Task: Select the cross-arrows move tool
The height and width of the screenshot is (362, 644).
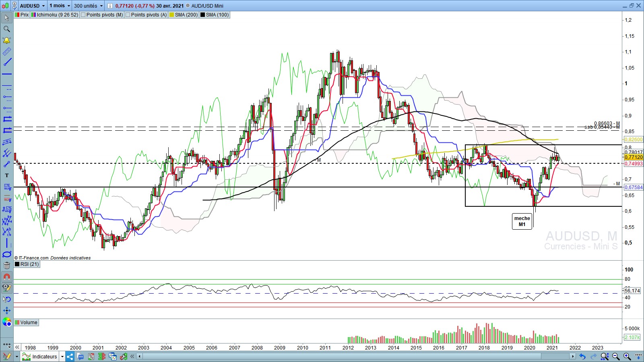Action: (x=7, y=311)
